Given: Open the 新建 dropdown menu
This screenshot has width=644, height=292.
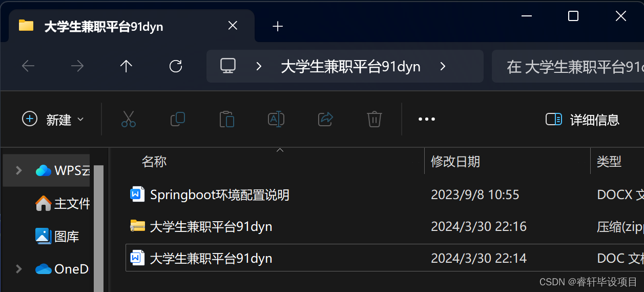Looking at the screenshot, I should (x=52, y=120).
